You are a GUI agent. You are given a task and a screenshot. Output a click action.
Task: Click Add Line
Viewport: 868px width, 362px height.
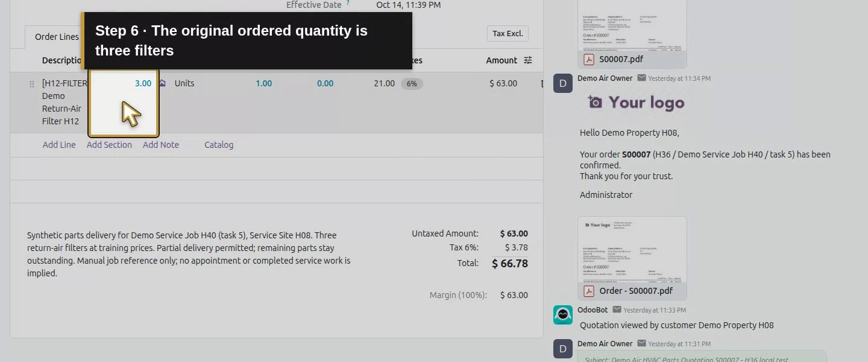(x=59, y=145)
